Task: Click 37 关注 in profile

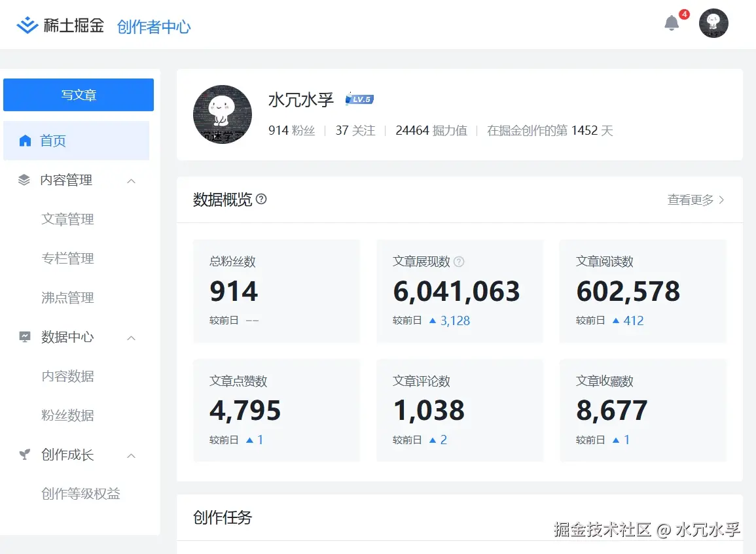Action: pos(355,131)
